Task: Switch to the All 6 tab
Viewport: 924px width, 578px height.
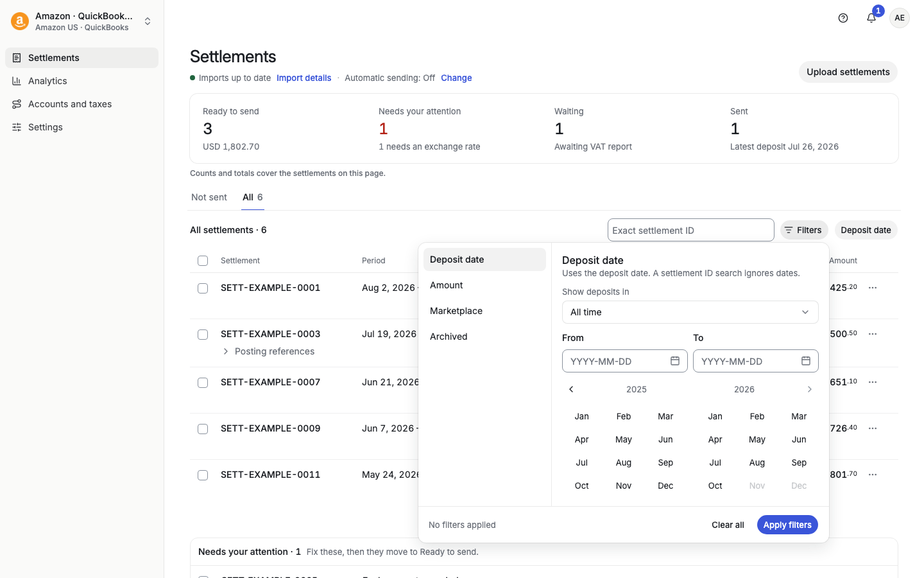Action: point(253,197)
